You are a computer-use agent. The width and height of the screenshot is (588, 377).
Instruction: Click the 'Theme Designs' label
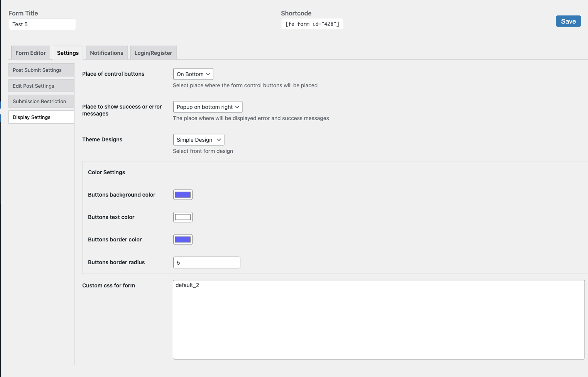tap(102, 139)
